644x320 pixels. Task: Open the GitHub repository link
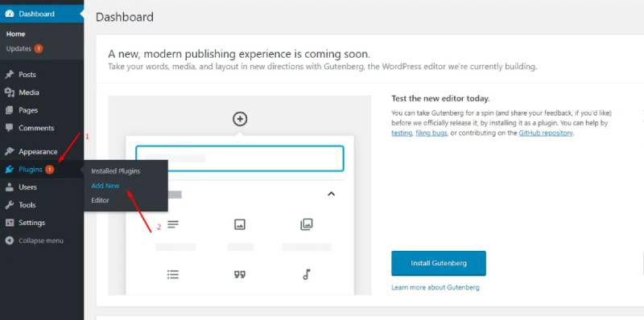tap(546, 133)
